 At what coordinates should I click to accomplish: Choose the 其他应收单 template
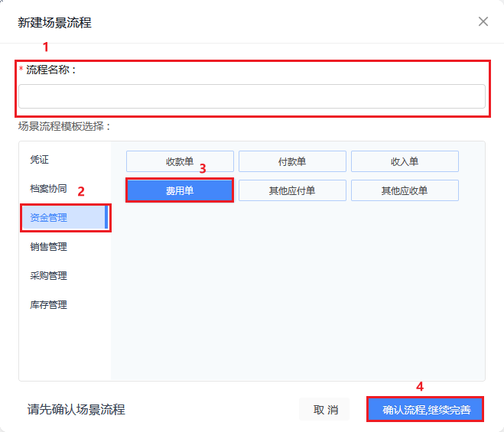pyautogui.click(x=405, y=190)
